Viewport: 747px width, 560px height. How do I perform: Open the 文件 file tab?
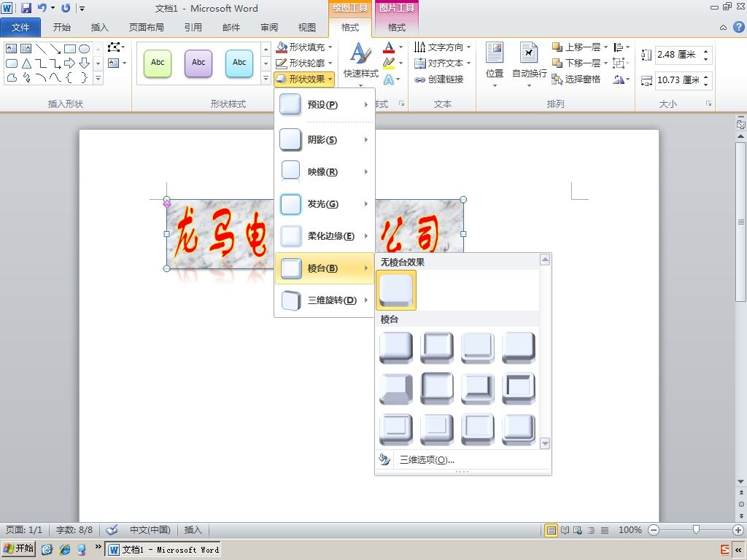point(20,27)
